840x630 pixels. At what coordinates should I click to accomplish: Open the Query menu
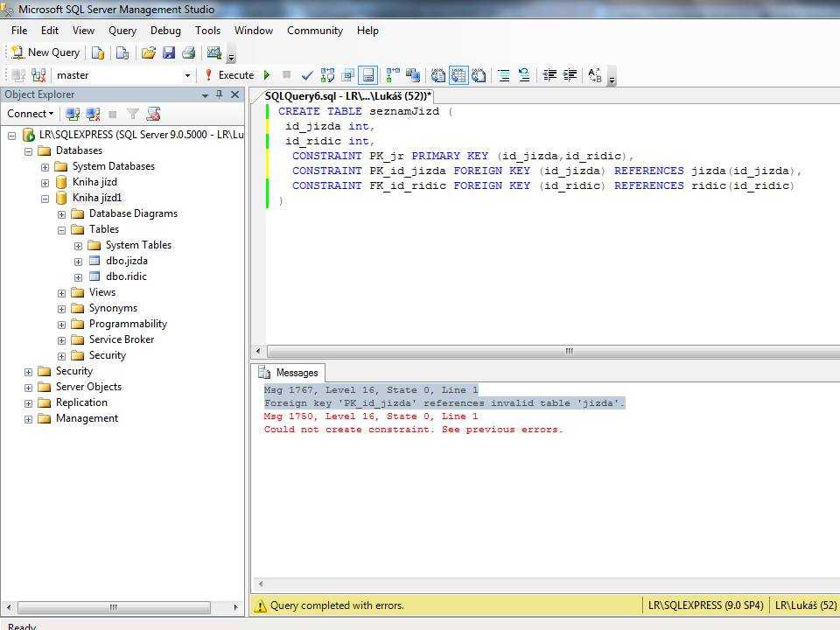[x=122, y=31]
